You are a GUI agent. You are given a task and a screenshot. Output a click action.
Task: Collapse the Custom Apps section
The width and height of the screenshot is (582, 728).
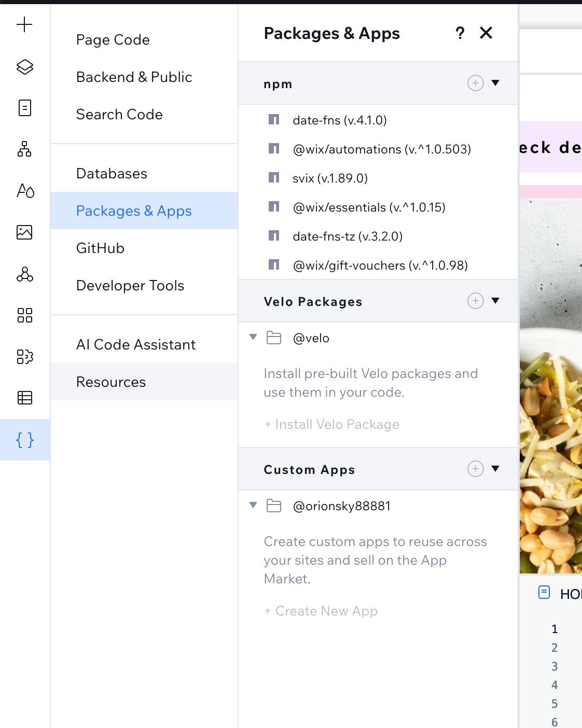pos(495,469)
